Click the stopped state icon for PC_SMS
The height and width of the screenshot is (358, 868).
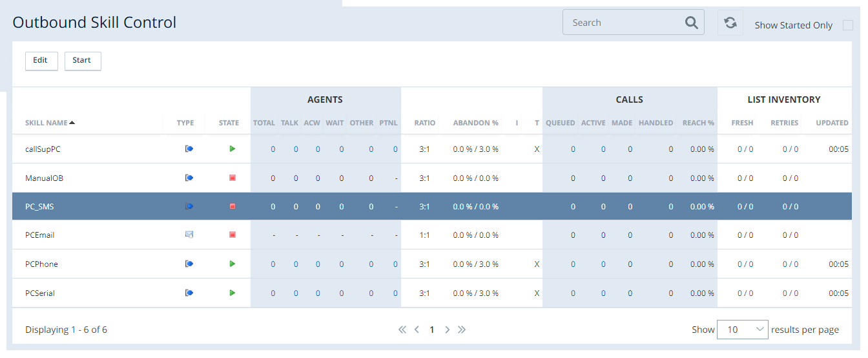[x=232, y=206]
